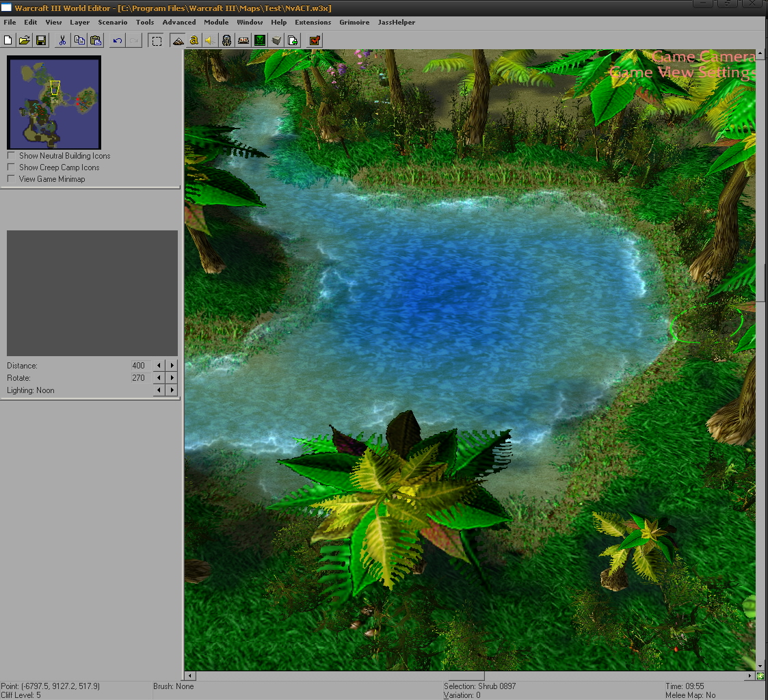Open the Extensions menu
Screen dimensions: 768x700
click(313, 22)
